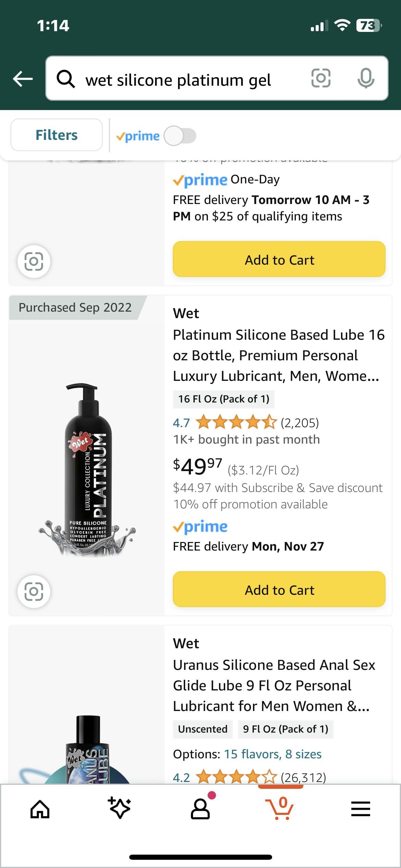Tap the search magnifier icon
The width and height of the screenshot is (401, 868).
click(65, 79)
